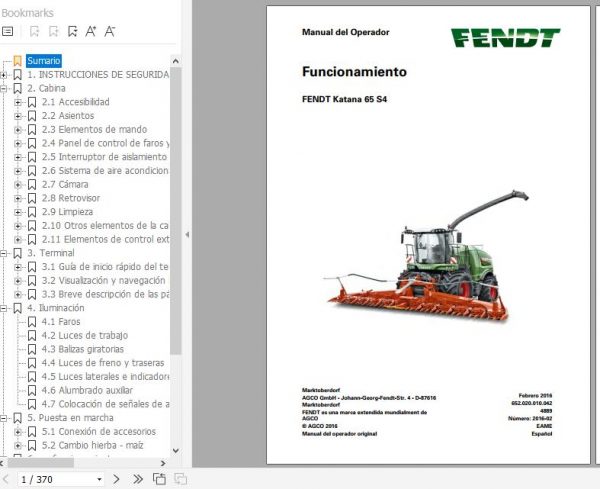Screen dimensions: 600x489
Task: Click the Funcionamiento heading on the page
Action: 354,72
